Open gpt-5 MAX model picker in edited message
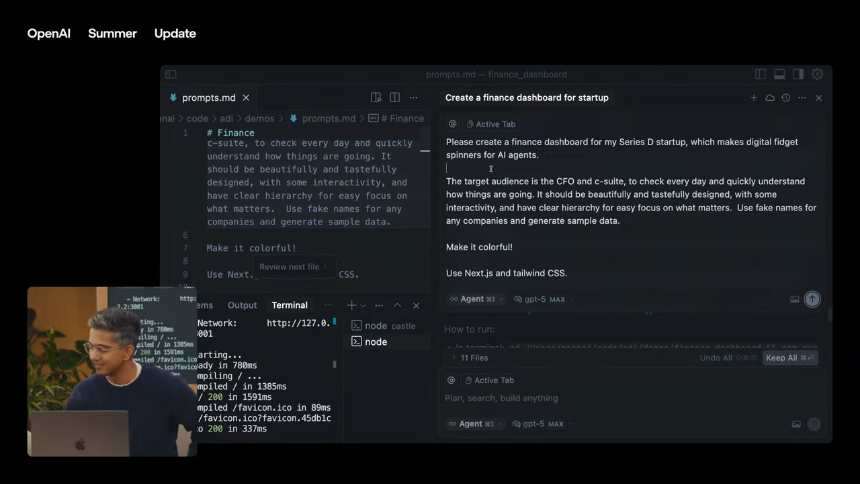The width and height of the screenshot is (860, 484). (544, 299)
